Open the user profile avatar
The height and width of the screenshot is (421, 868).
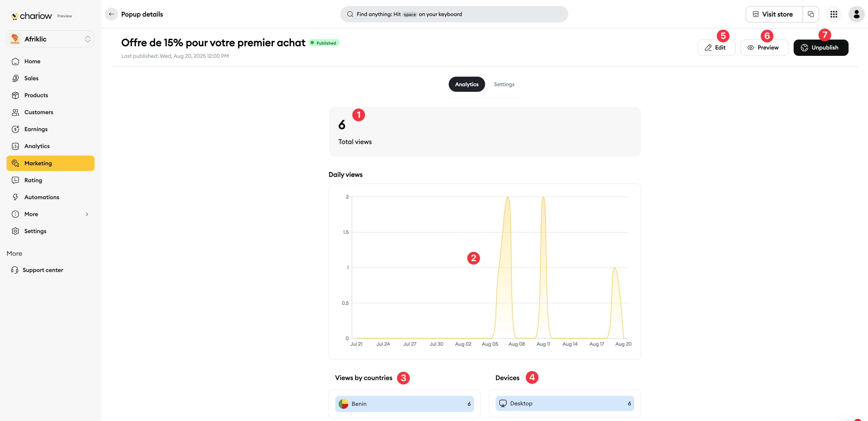pyautogui.click(x=856, y=14)
